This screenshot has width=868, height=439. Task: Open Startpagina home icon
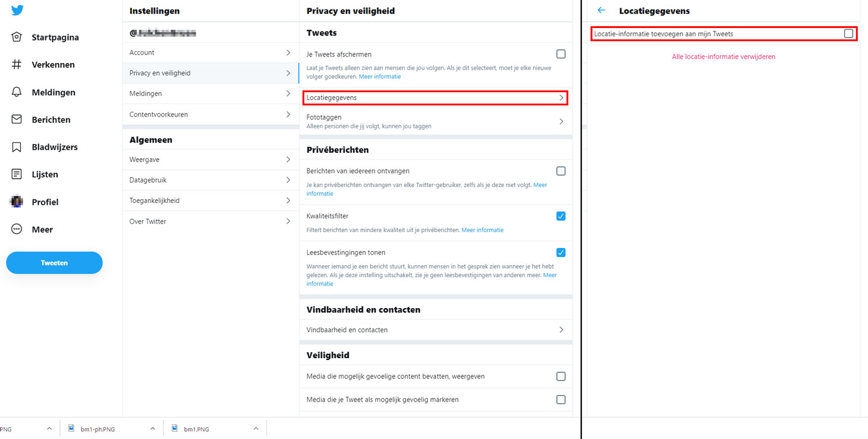17,37
